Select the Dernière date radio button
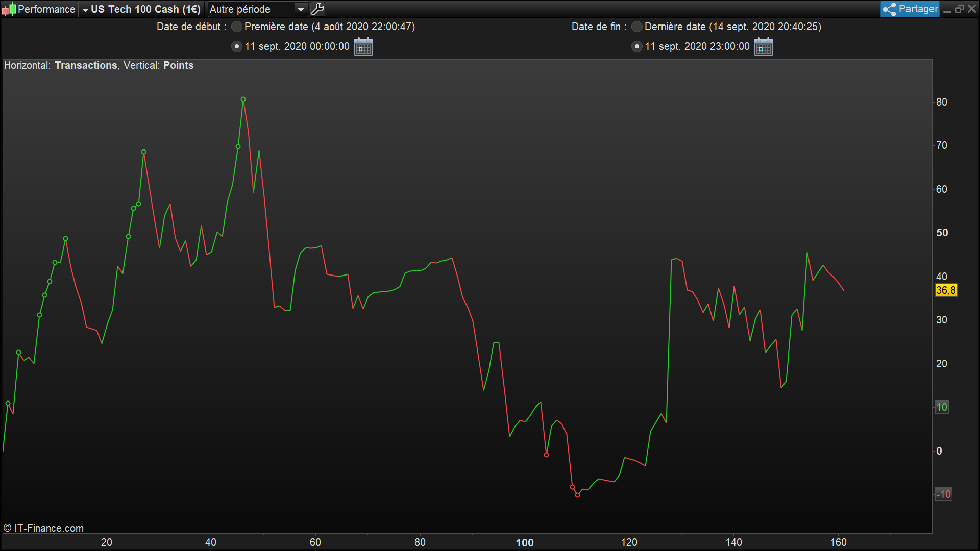 [x=637, y=27]
